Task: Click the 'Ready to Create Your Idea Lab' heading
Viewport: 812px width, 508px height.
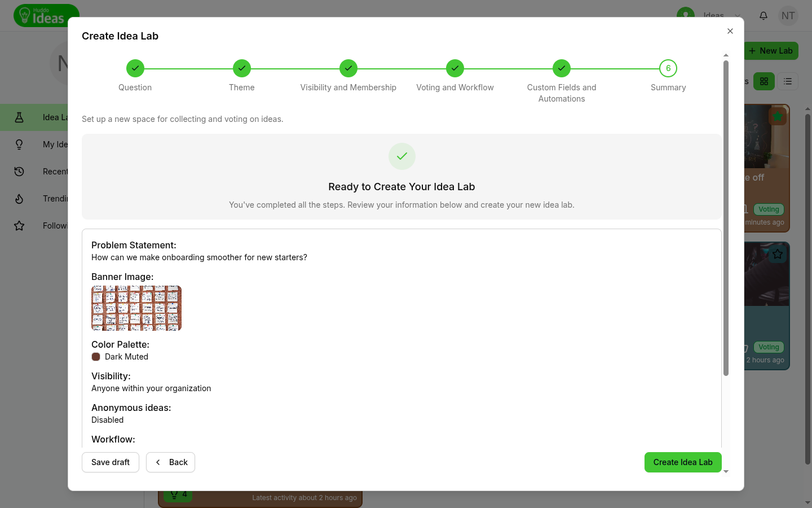Action: 401,187
